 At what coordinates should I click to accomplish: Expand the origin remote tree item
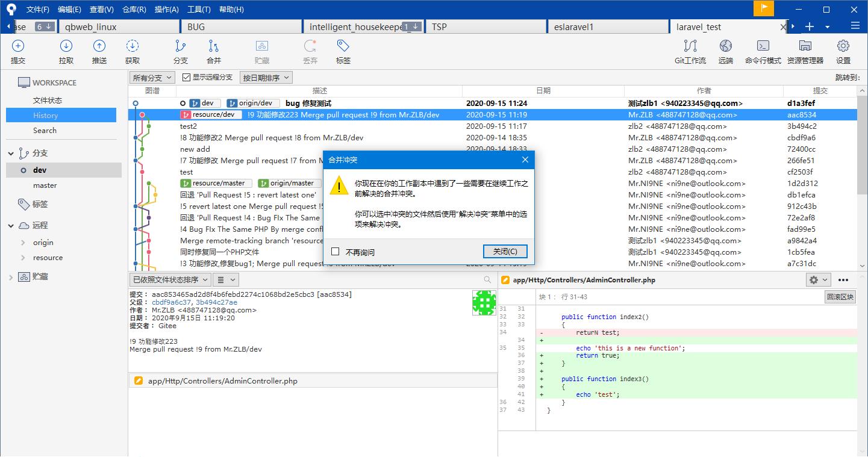23,243
